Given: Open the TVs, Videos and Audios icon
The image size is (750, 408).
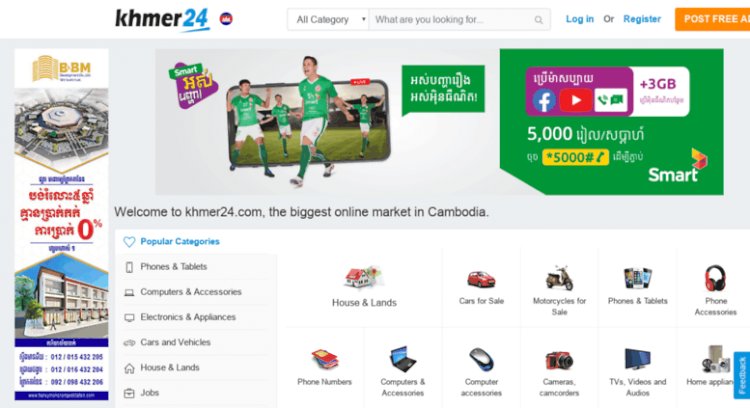Looking at the screenshot, I should tap(638, 359).
